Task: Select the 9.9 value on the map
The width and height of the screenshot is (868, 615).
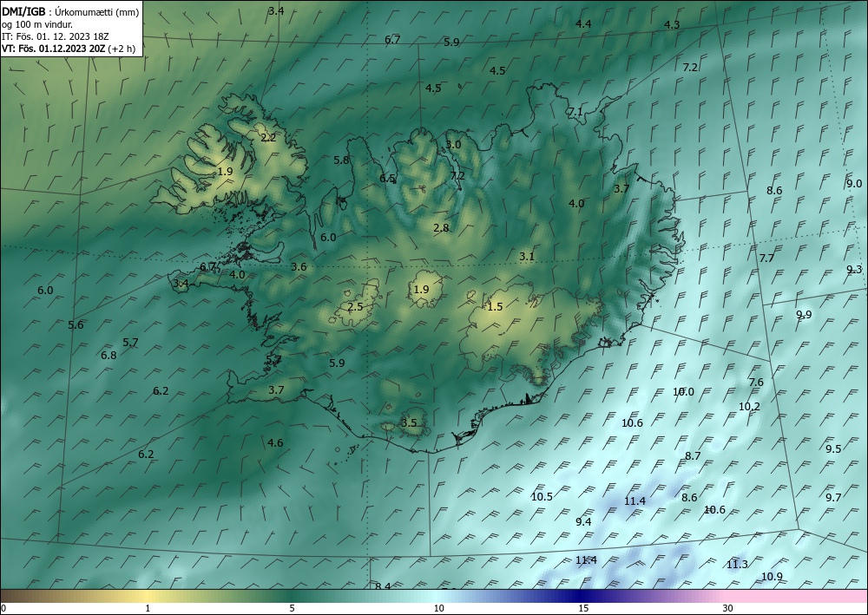Action: tap(804, 315)
